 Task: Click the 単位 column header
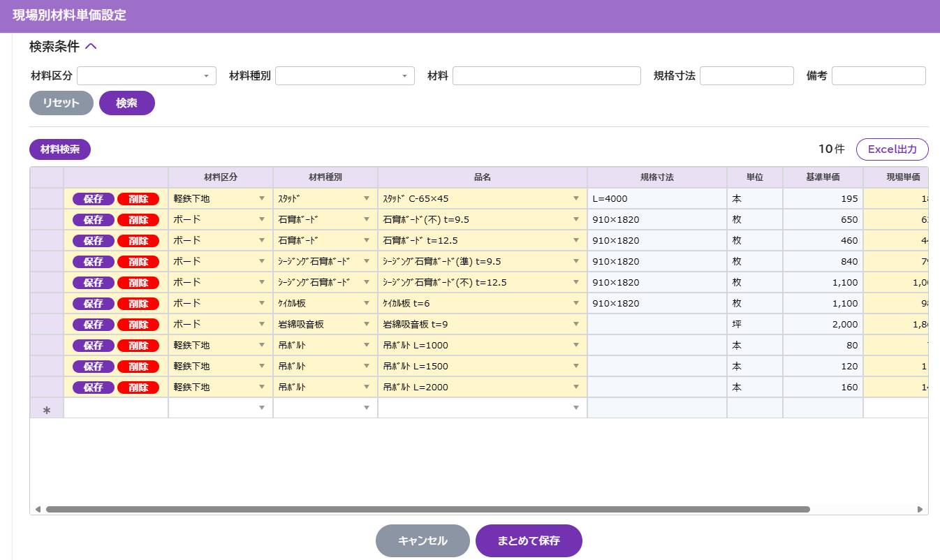coord(755,177)
